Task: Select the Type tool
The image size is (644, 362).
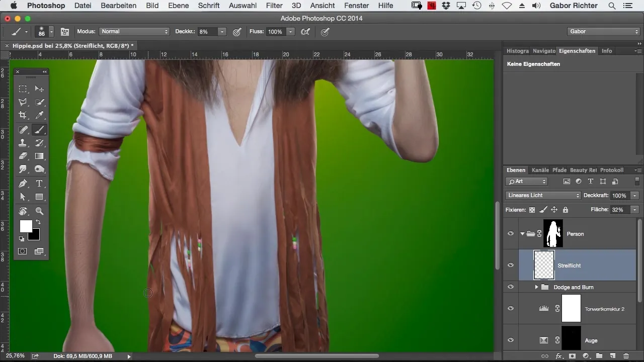Action: click(x=39, y=184)
